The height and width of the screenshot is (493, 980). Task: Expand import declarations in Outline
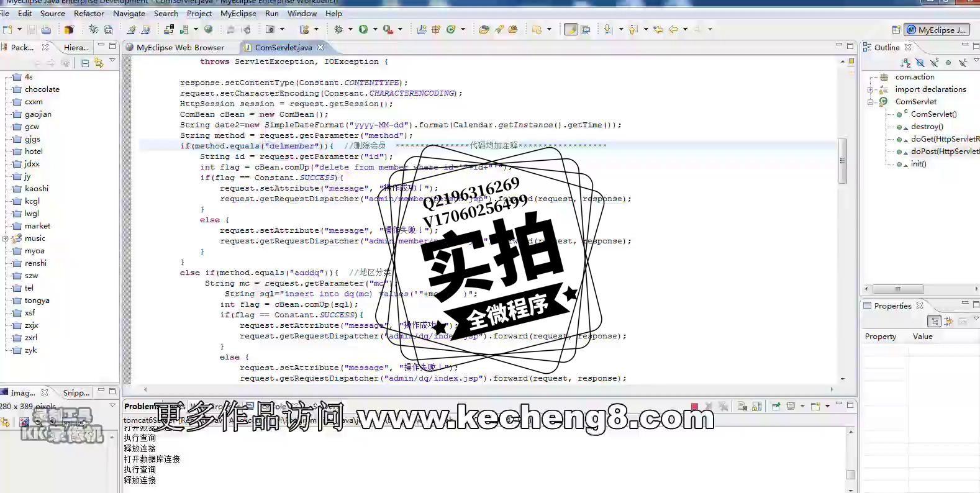point(871,89)
